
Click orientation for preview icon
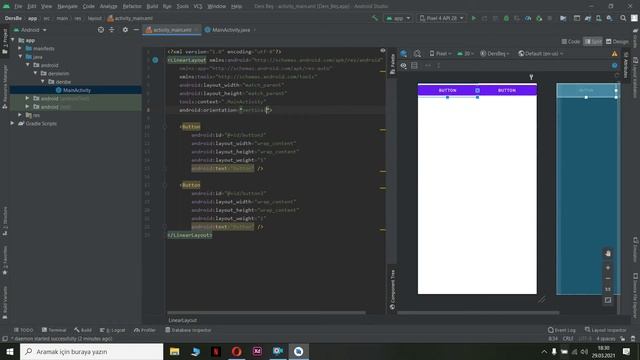tap(417, 53)
